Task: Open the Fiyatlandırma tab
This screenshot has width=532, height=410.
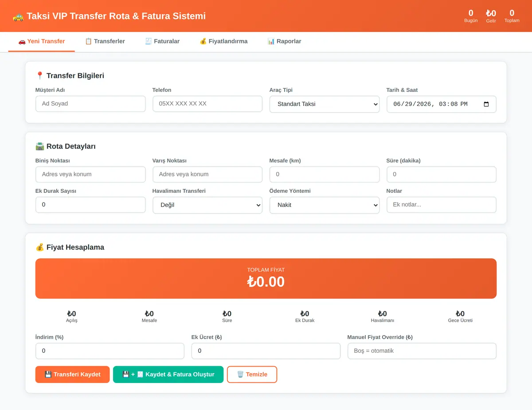Action: coord(223,41)
